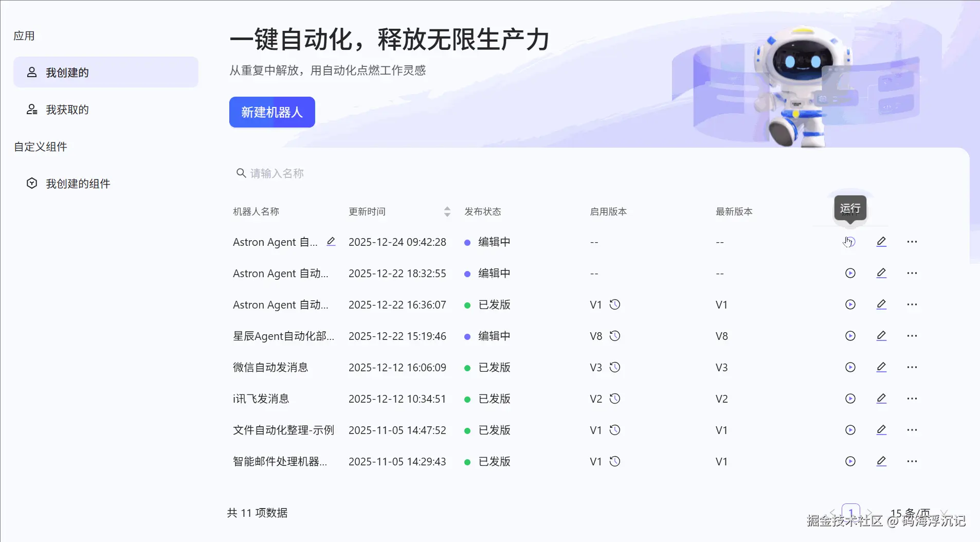Open more options for robot updated 2025-12-22 18:32:55

coord(912,273)
